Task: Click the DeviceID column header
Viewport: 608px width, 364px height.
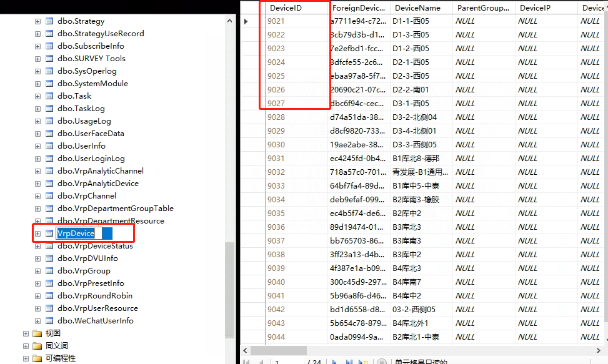Action: pyautogui.click(x=298, y=7)
